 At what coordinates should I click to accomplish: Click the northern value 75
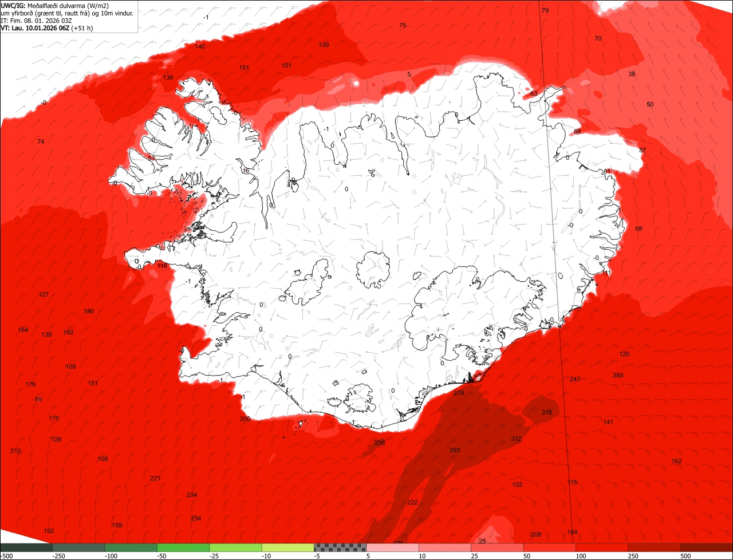pyautogui.click(x=403, y=26)
